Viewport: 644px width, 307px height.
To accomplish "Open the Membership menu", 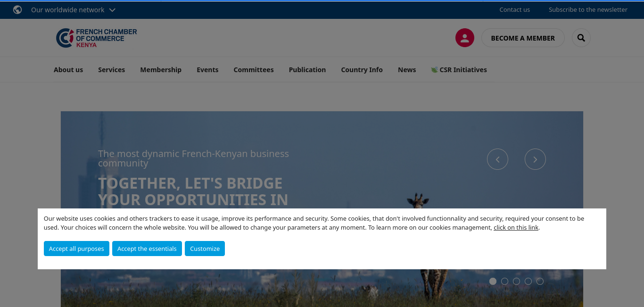I will click(161, 70).
